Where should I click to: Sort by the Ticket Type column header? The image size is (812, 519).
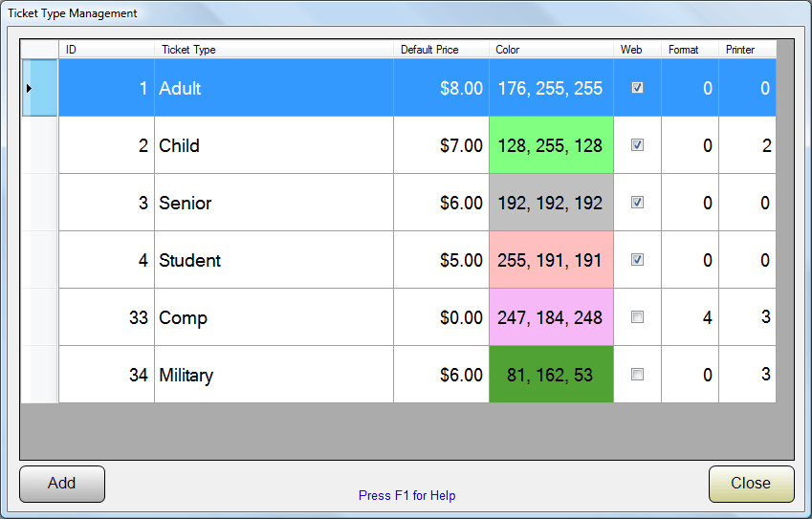coord(274,50)
